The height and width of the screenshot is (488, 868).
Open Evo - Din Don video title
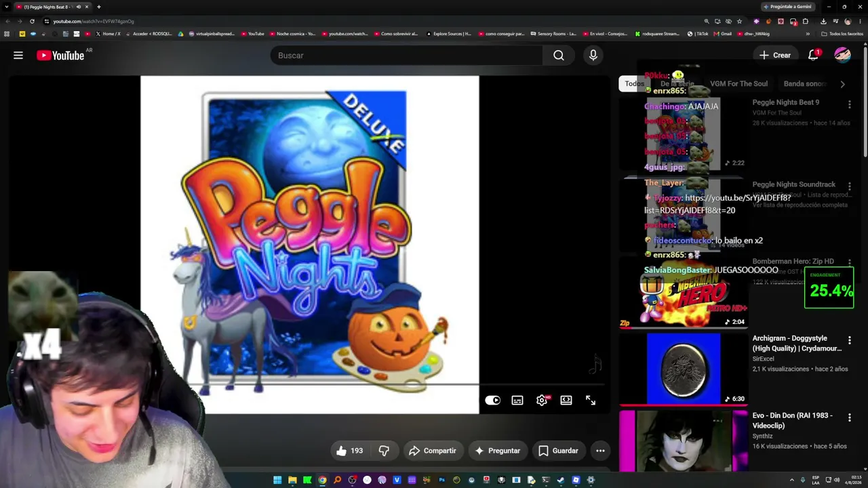(x=792, y=420)
